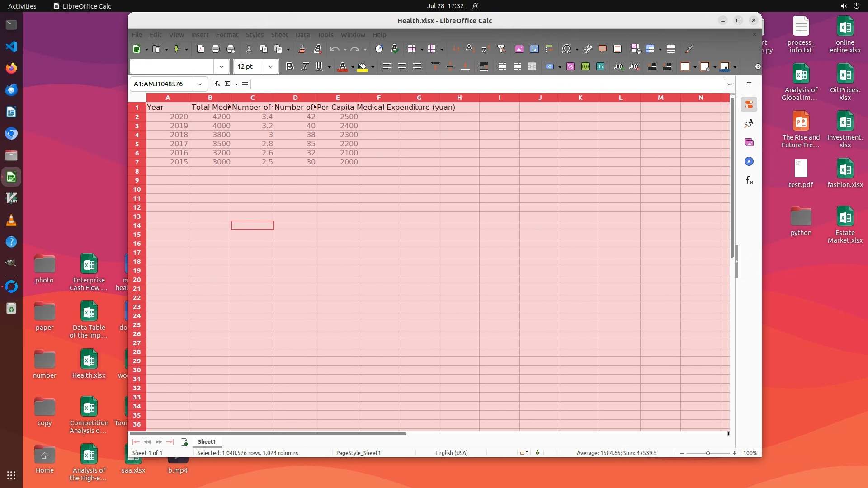Expand the formula bar

pos(729,84)
